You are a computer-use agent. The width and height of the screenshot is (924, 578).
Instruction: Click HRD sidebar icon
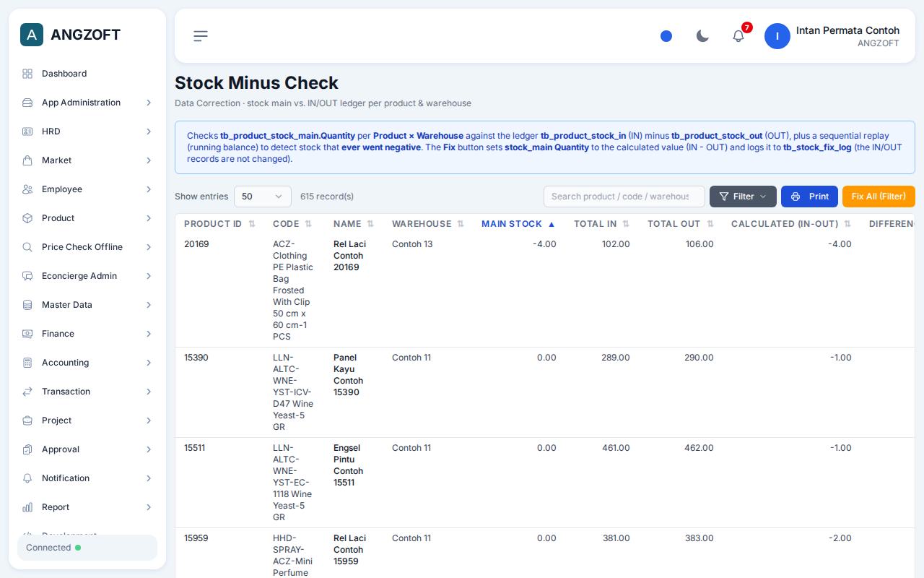click(x=27, y=131)
